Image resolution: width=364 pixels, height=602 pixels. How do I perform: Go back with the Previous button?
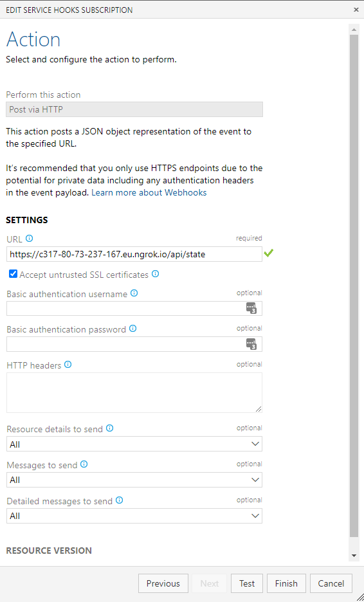(x=163, y=583)
